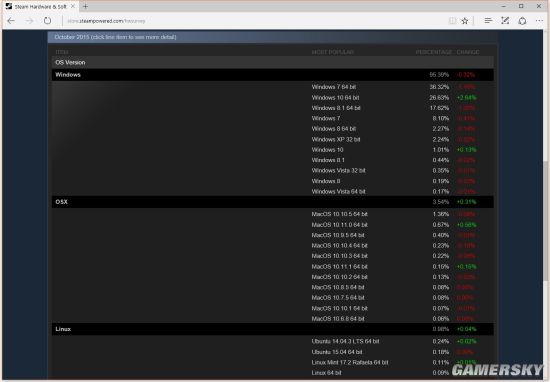
Task: Click the vertical page scrollbar
Action: tap(546, 221)
